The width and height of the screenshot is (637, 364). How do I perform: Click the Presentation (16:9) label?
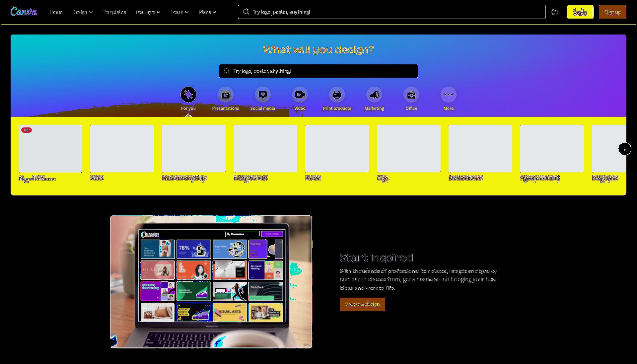(184, 179)
